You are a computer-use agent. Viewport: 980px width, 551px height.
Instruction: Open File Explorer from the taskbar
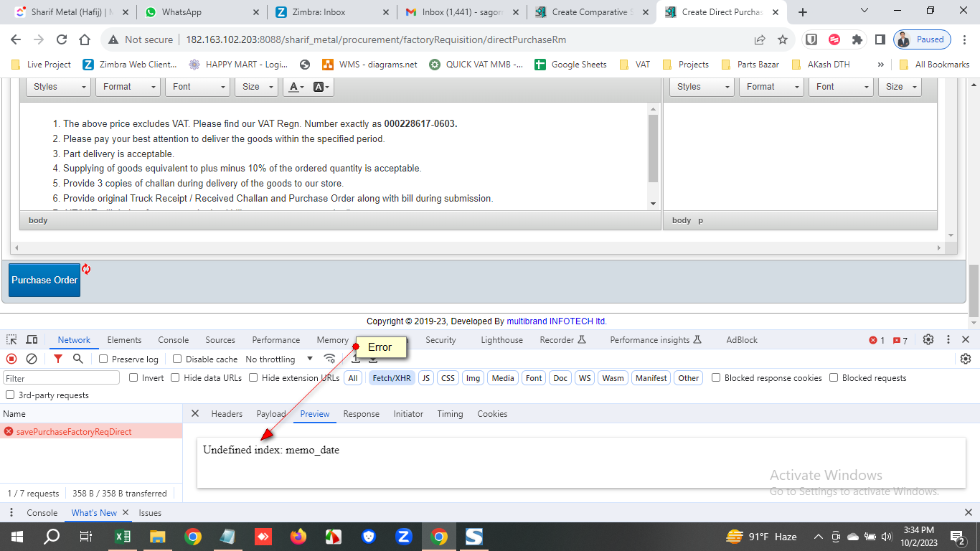click(158, 537)
